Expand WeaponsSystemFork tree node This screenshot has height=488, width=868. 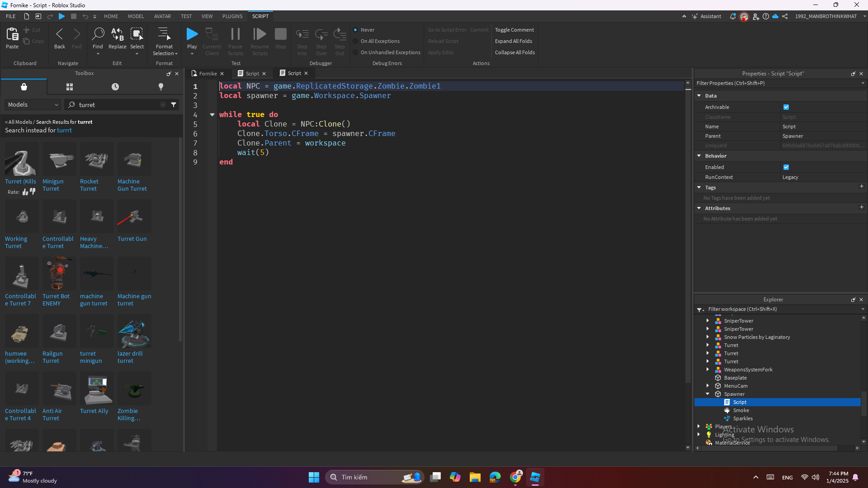click(x=708, y=370)
